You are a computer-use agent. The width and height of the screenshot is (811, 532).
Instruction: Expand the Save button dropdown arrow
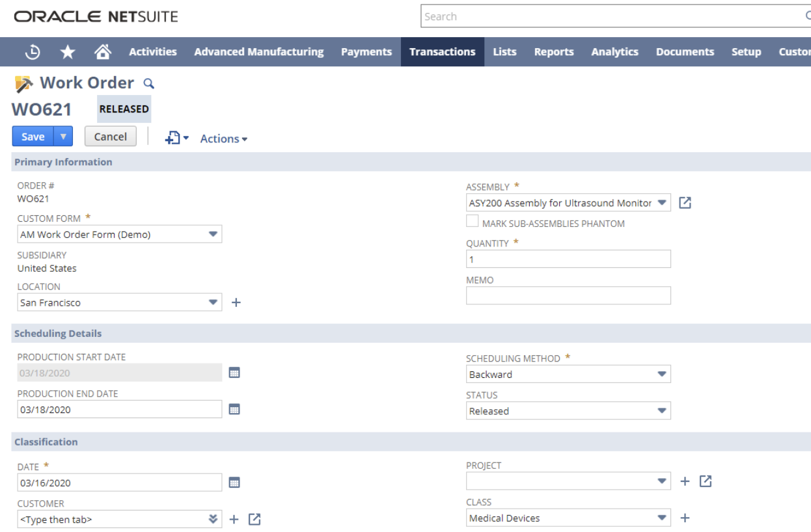62,137
